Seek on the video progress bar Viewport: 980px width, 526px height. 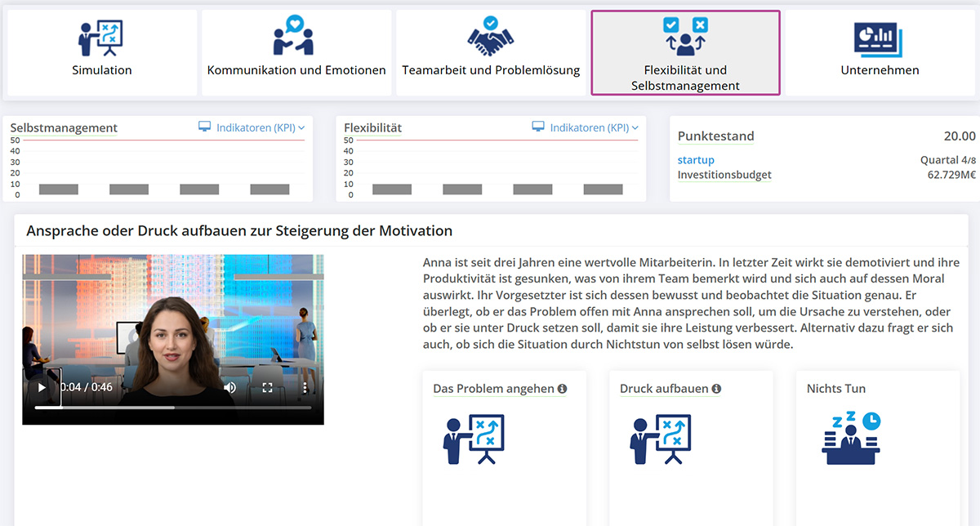click(x=173, y=408)
